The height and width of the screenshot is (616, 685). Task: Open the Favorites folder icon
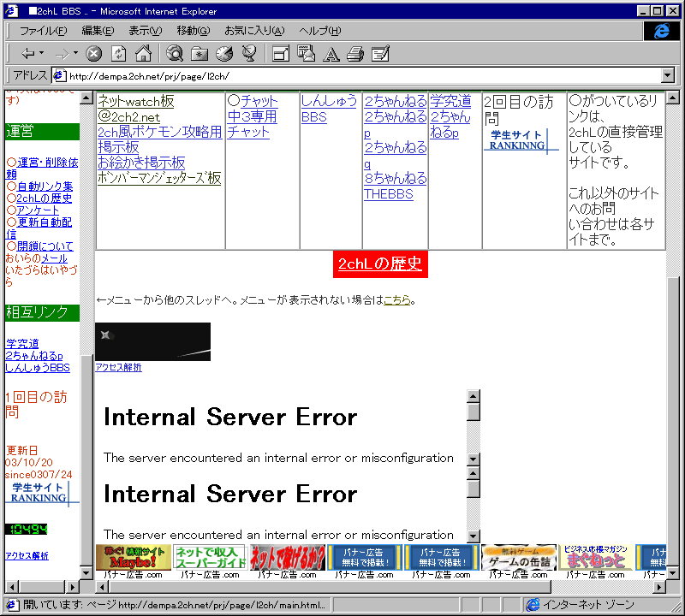200,54
